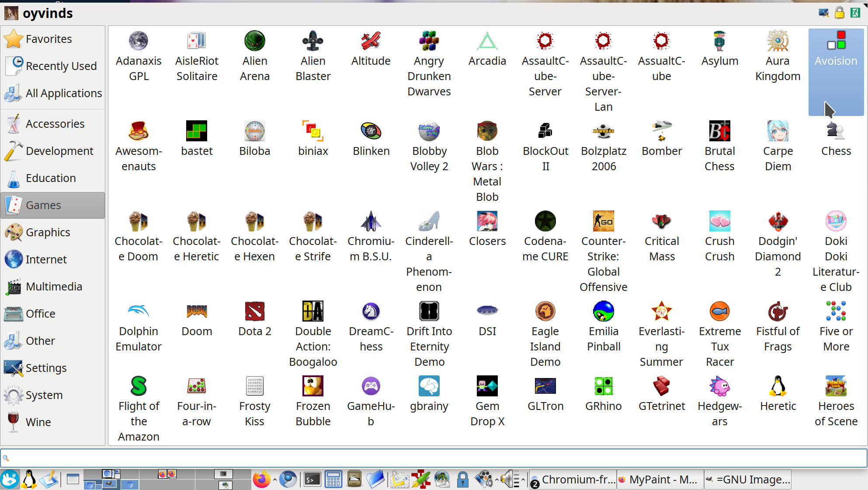Click the lock screen icon in header

[839, 13]
